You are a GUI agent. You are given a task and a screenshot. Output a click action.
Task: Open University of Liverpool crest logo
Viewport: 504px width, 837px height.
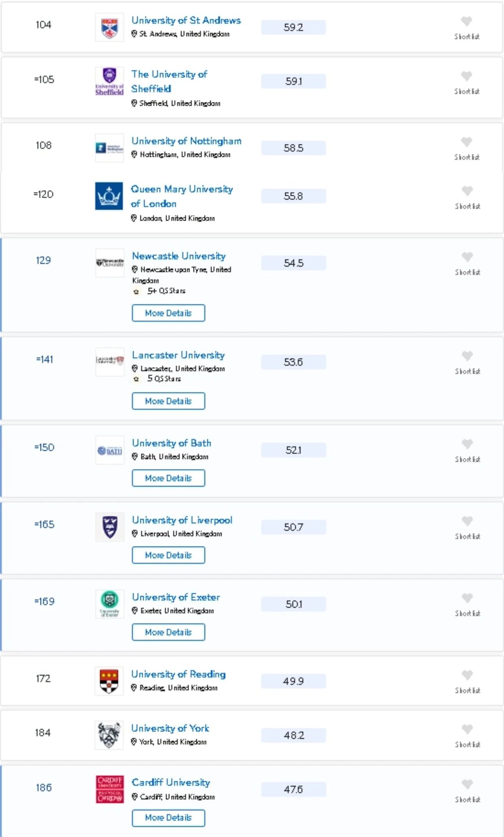click(x=110, y=527)
